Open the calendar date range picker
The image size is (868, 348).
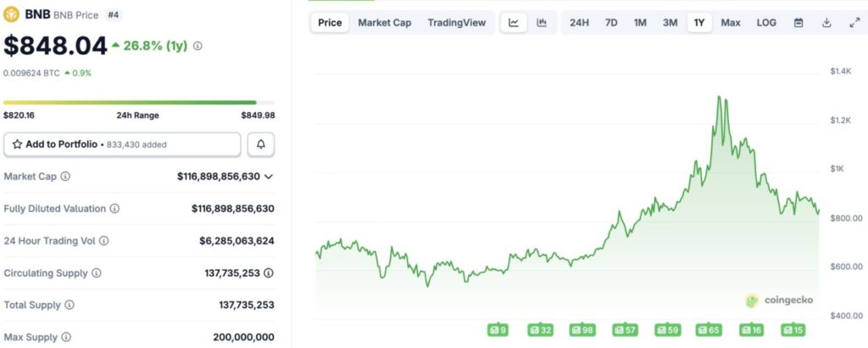tap(798, 23)
